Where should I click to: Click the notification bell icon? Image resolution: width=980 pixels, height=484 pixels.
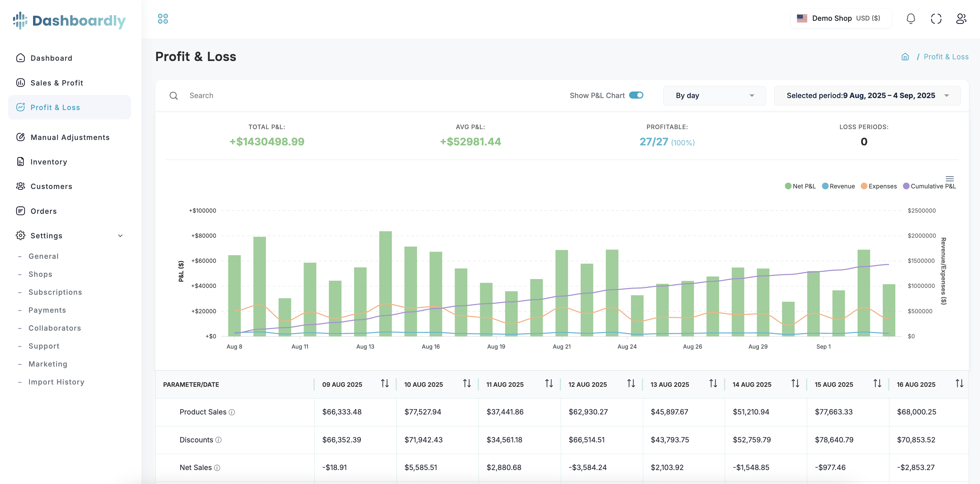point(910,19)
